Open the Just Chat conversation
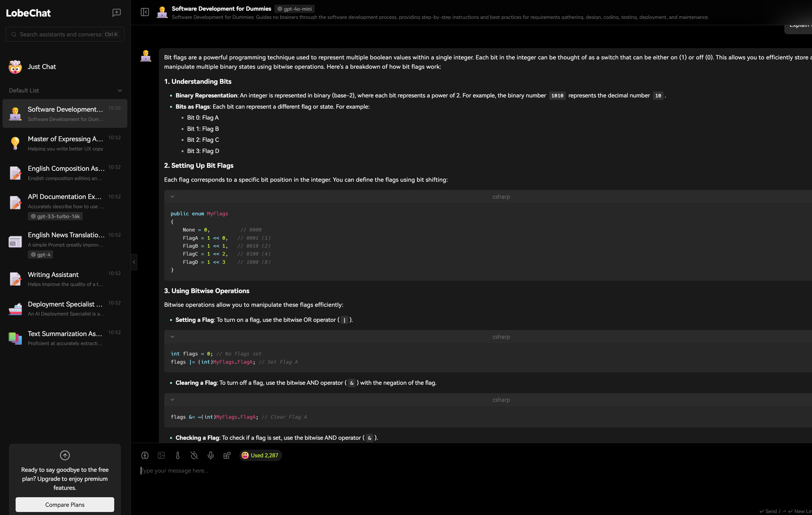812x515 pixels. coord(42,67)
